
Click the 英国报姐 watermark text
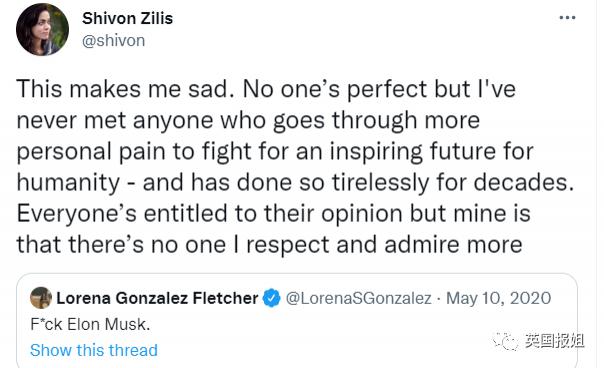(554, 341)
